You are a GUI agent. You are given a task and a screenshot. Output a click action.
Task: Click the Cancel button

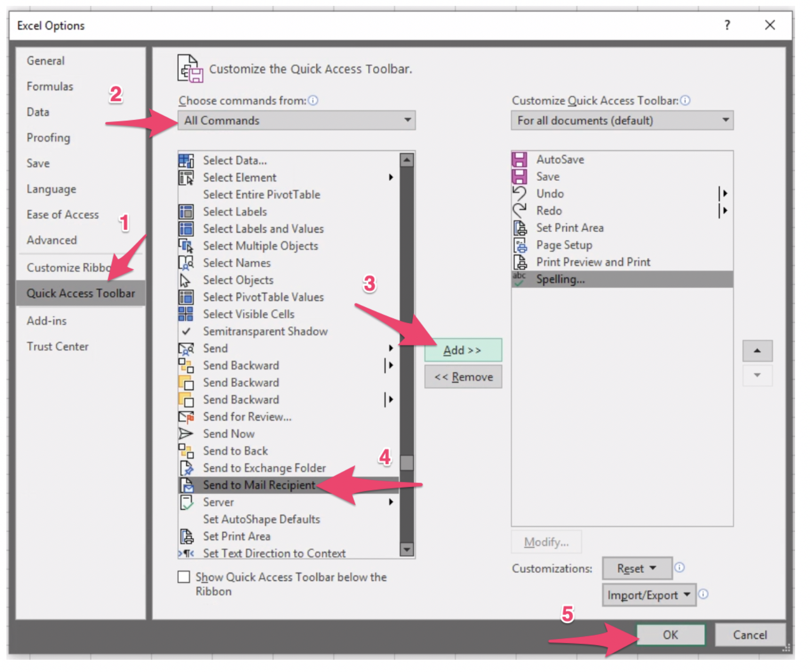[x=750, y=635]
